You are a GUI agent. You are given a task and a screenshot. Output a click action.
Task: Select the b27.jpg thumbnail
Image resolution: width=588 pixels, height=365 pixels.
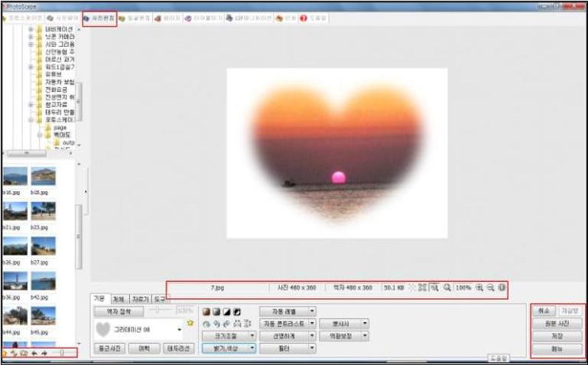click(x=43, y=246)
